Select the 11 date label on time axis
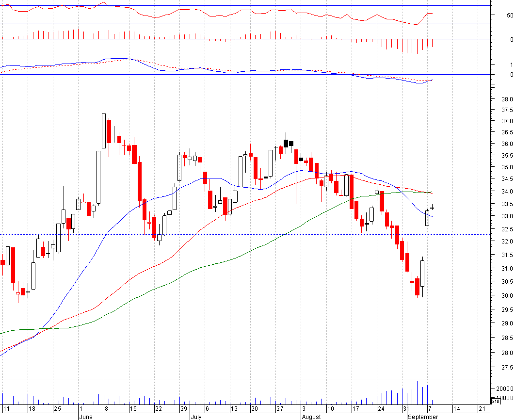Screen dimensions: 515x420 coord(7,409)
